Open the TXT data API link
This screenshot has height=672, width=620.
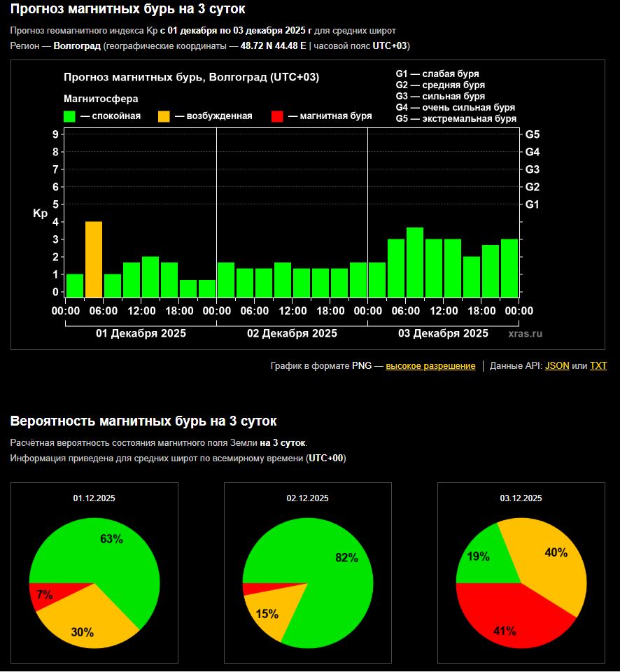[598, 366]
